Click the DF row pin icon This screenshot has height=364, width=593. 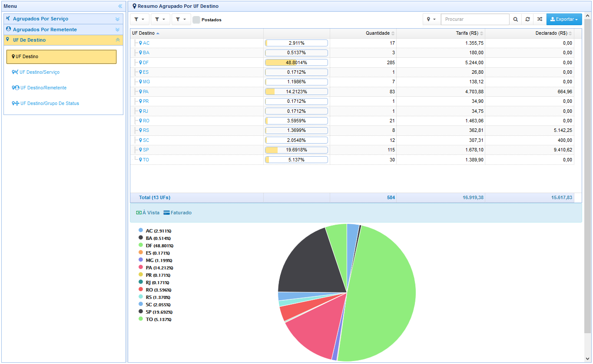(141, 62)
